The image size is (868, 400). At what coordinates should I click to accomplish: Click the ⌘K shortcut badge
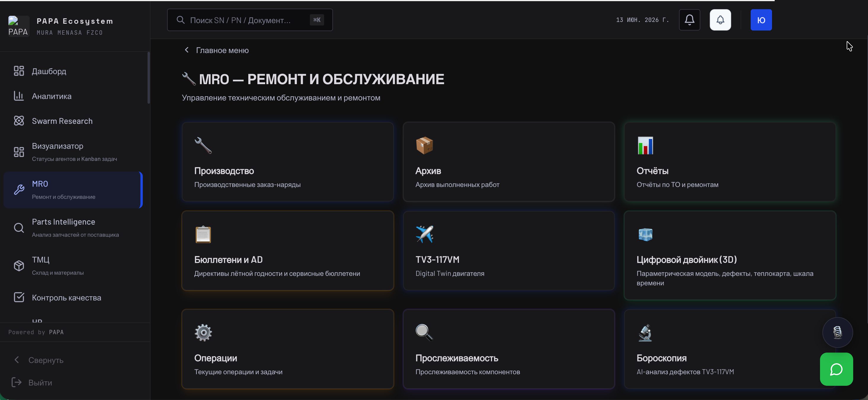pos(317,20)
